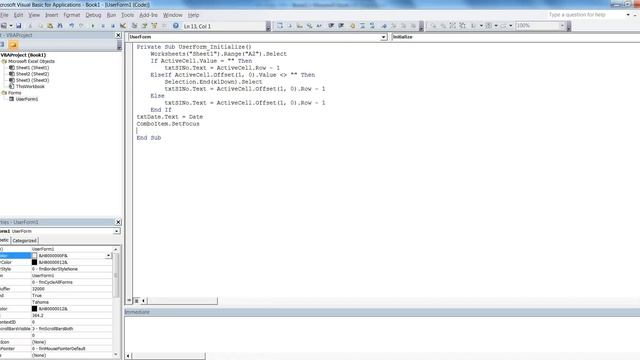Click the Paste clipboard icon
The height and width of the screenshot is (360, 640).
(50, 26)
